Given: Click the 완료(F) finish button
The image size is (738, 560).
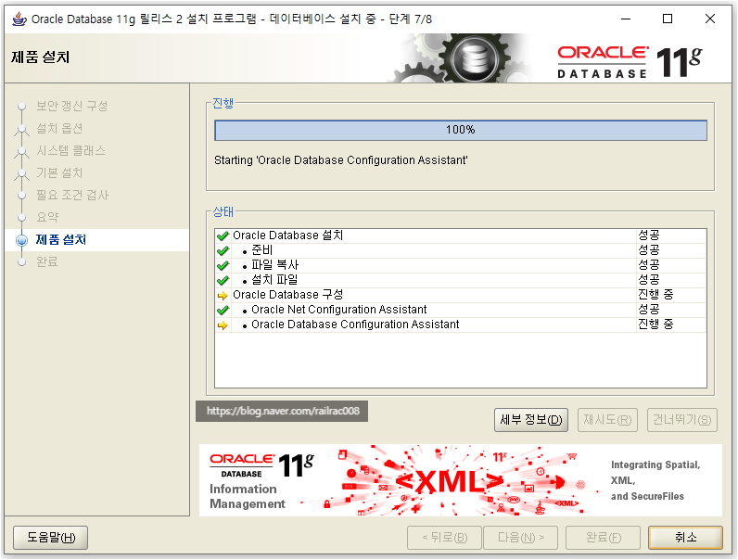Looking at the screenshot, I should pos(603,538).
